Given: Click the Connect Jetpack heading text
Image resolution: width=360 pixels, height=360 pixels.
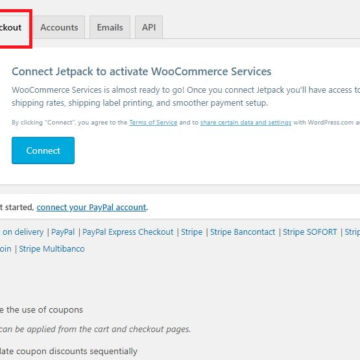Looking at the screenshot, I should (141, 71).
